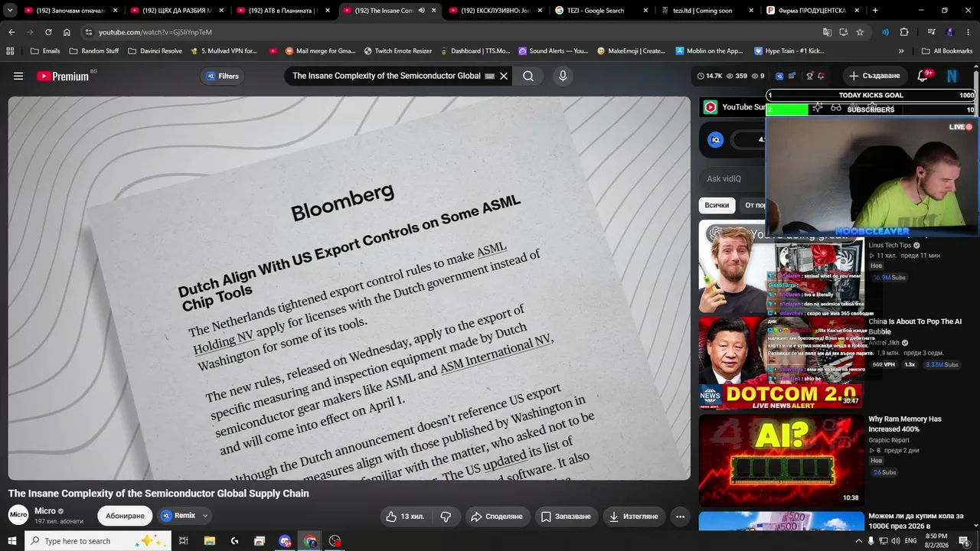Click the YouTube search magnifier button
Image resolution: width=980 pixels, height=551 pixels.
coord(528,76)
